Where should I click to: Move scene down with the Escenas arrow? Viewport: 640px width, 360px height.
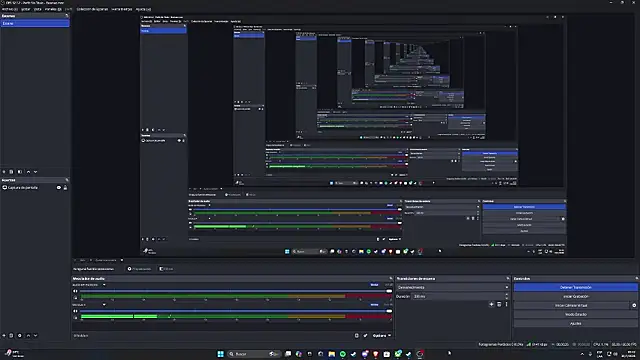tap(36, 172)
